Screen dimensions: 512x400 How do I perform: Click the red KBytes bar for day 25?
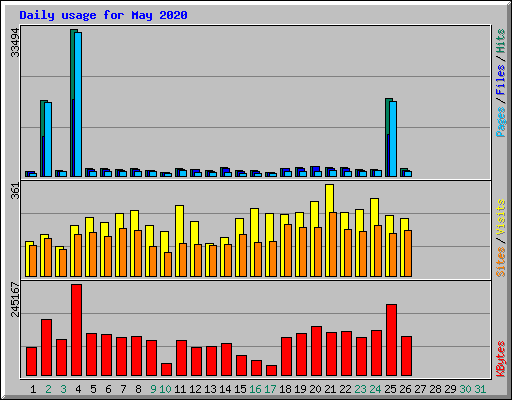coord(391,340)
